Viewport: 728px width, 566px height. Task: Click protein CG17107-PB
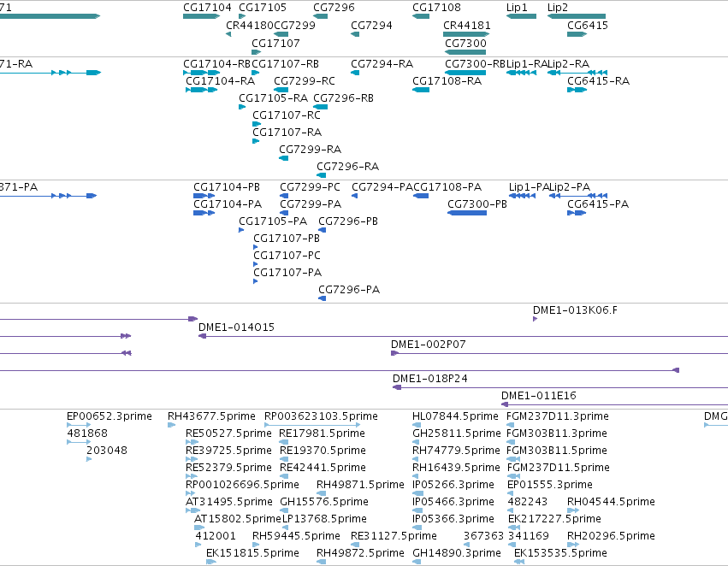pos(256,247)
